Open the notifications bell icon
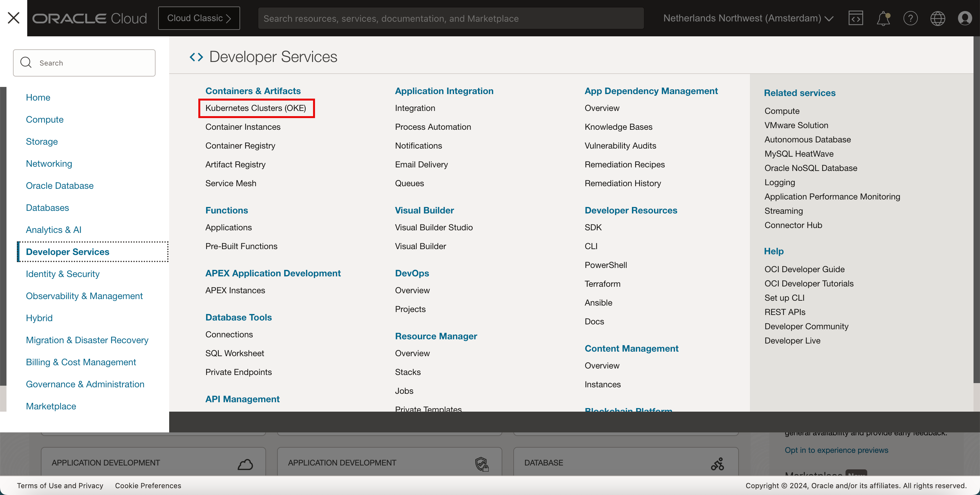 [883, 18]
